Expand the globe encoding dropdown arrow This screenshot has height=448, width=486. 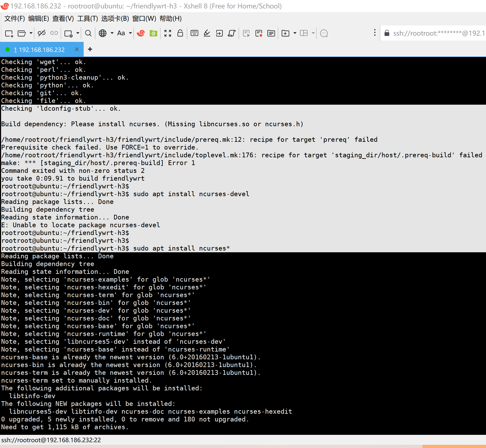click(x=112, y=33)
